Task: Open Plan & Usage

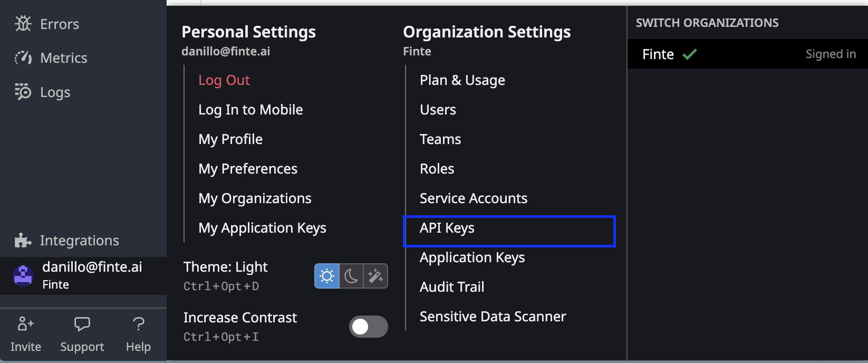Action: tap(462, 80)
